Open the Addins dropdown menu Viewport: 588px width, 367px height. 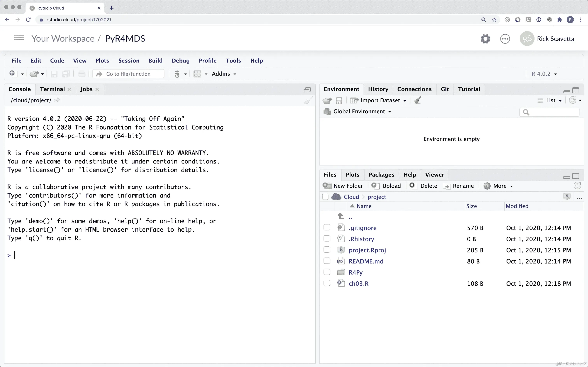(224, 74)
